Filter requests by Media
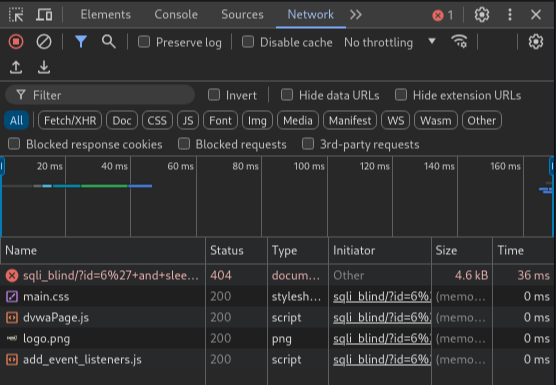The width and height of the screenshot is (556, 385). click(x=298, y=121)
